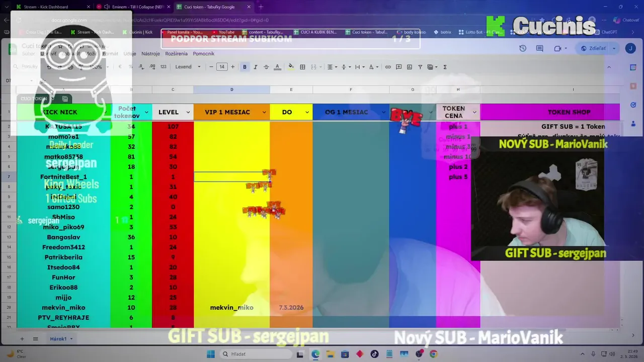Collapse the toolbar with the chevron
This screenshot has height=362, width=644.
click(609, 67)
